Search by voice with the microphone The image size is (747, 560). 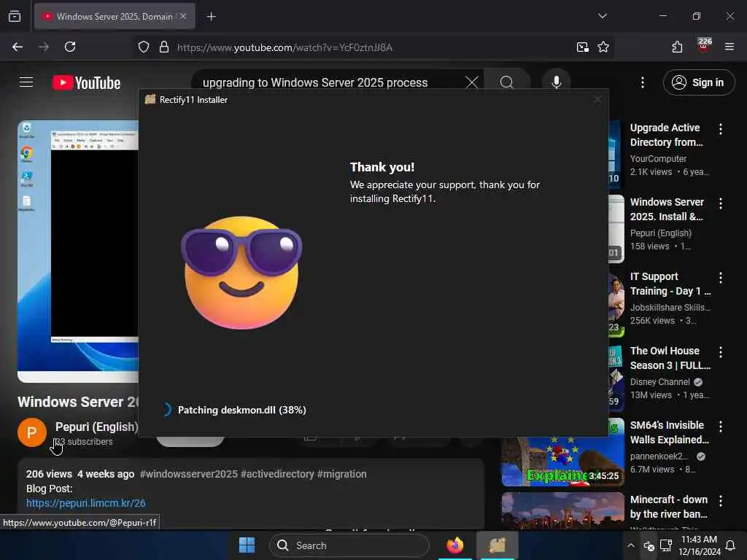pyautogui.click(x=556, y=82)
